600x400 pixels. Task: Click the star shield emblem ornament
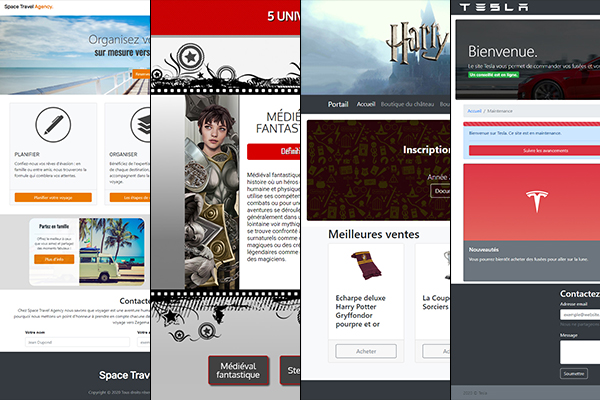click(190, 57)
